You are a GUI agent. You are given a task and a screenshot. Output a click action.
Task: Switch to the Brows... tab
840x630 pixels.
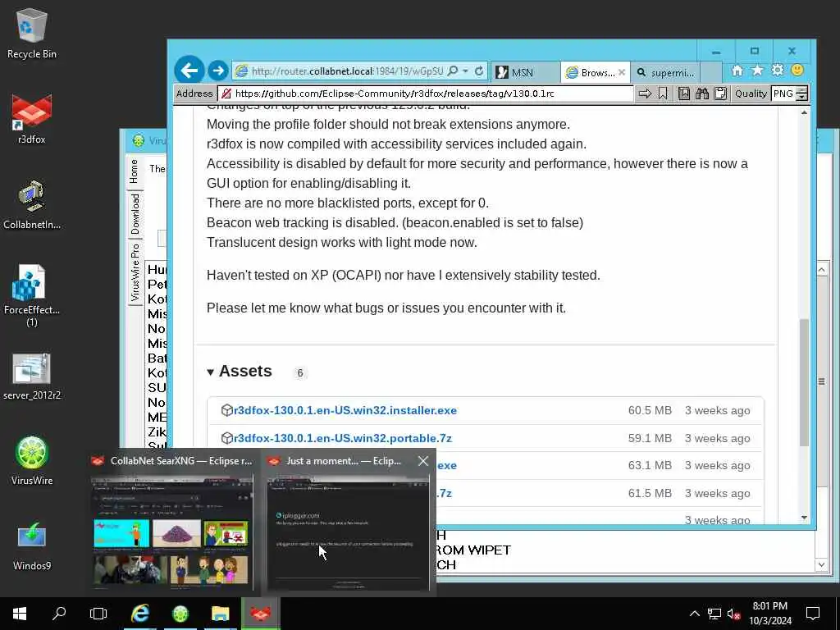591,72
